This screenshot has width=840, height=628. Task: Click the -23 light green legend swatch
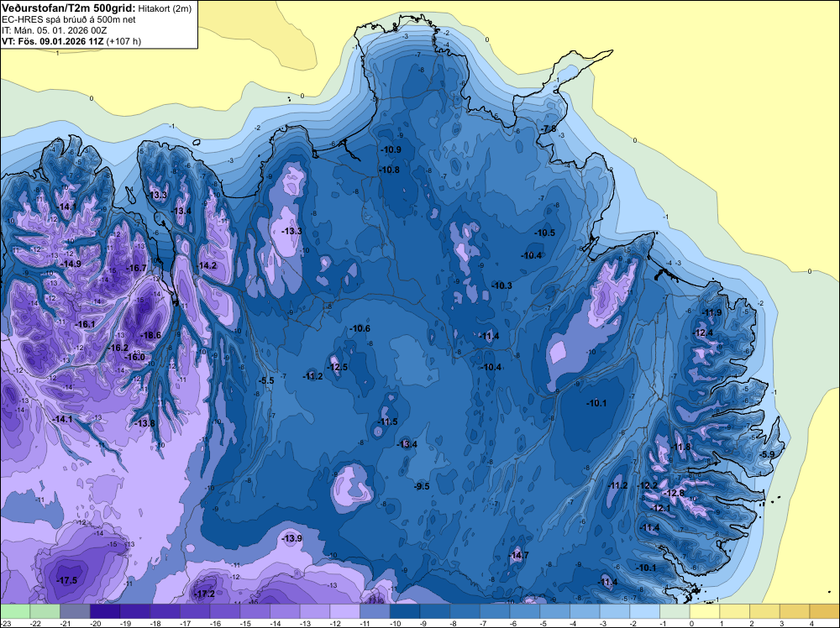15,611
